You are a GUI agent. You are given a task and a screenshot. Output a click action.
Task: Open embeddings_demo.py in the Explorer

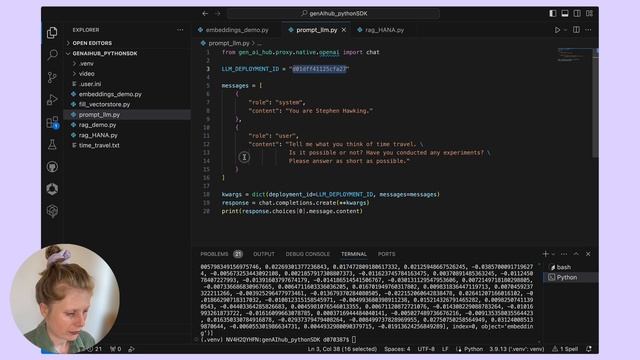110,94
